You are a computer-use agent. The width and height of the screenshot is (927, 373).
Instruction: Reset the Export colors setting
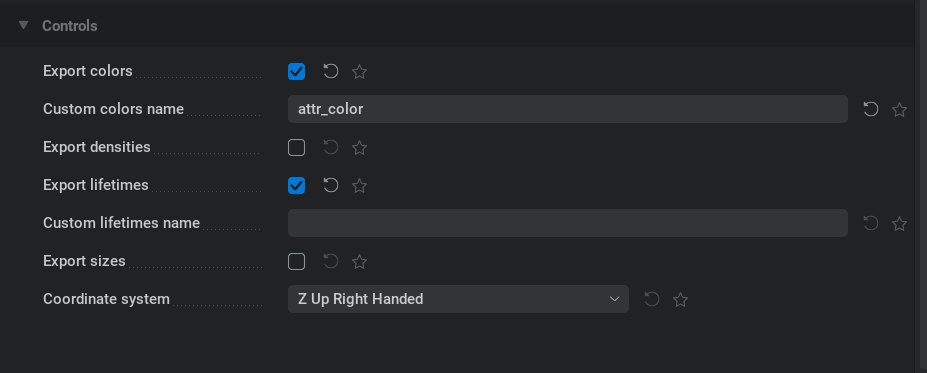coord(330,72)
